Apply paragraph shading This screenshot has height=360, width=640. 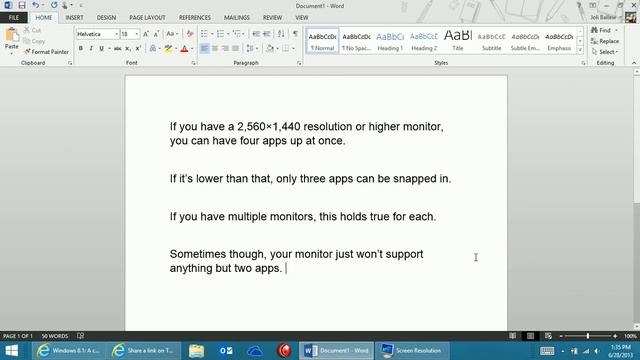269,49
